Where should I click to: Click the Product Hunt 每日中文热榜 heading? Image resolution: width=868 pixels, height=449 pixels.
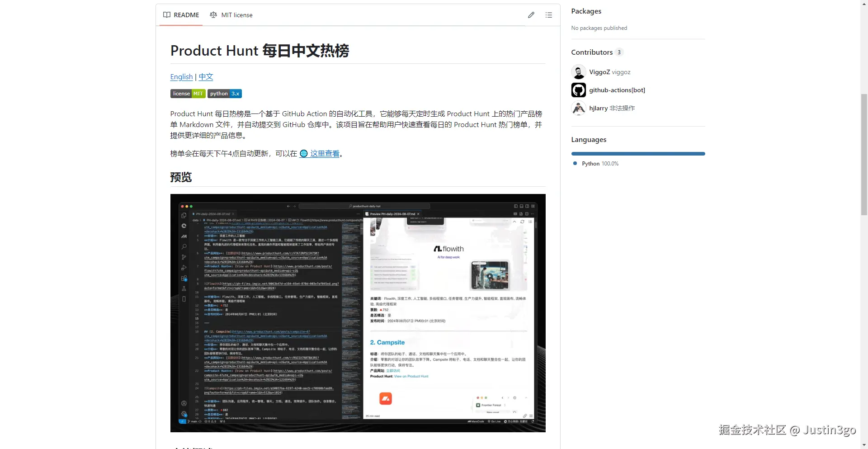tap(259, 51)
